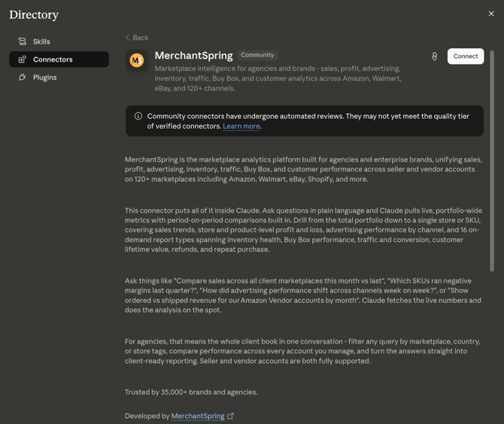The image size is (504, 424).
Task: Copy connector link via chain icon
Action: (x=434, y=56)
